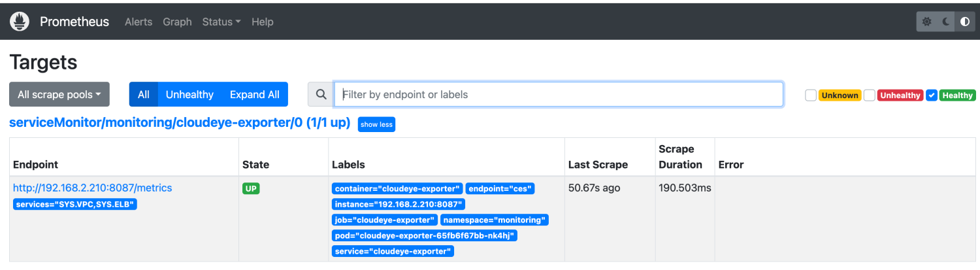This screenshot has height=270, width=980.
Task: Switch to dark theme moon icon
Action: click(946, 22)
